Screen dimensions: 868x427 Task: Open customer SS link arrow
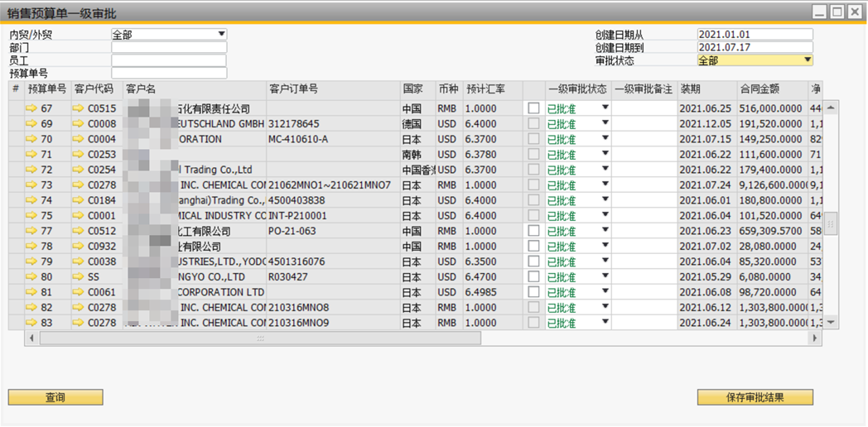click(x=80, y=276)
